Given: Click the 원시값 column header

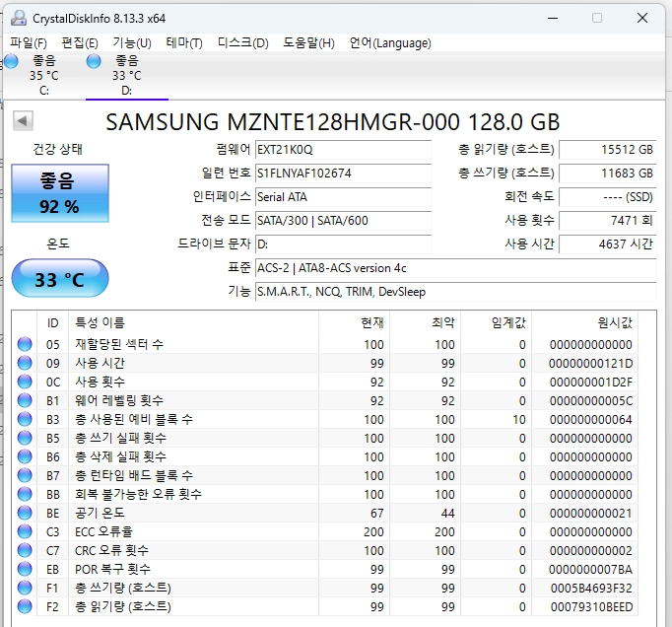Looking at the screenshot, I should 585,322.
